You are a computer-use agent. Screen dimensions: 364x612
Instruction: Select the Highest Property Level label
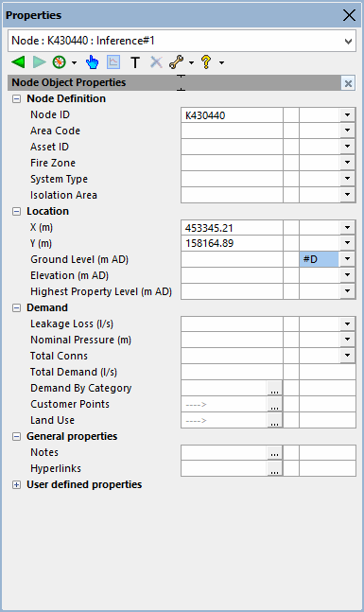101,291
